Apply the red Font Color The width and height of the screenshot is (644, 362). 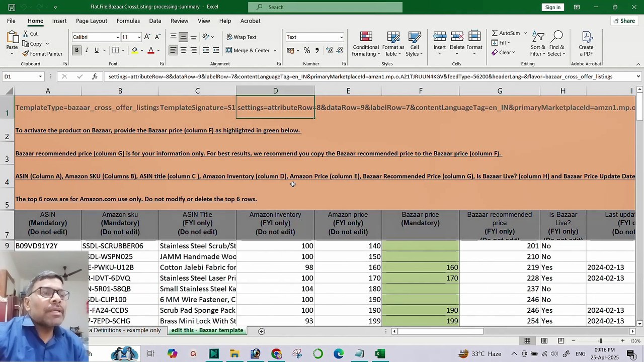pos(150,50)
